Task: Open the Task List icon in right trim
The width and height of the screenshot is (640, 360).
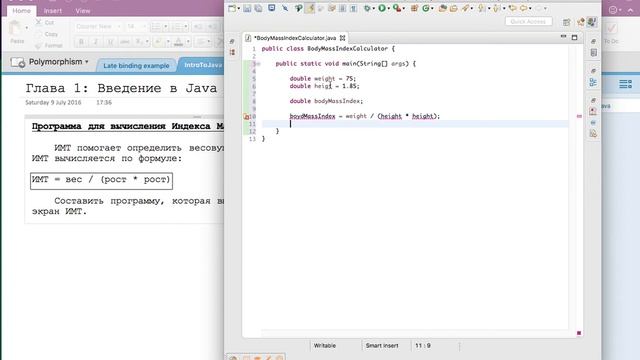Action: coord(593,53)
